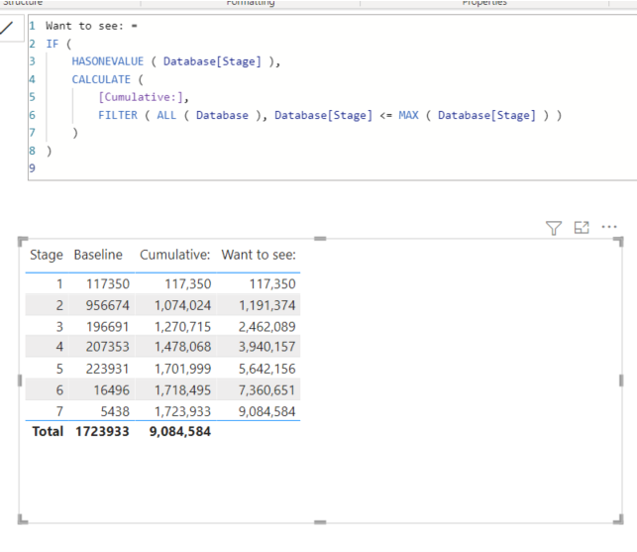Sort by the Cumulative: column header
Viewport: 637px width, 552px height.
(175, 255)
